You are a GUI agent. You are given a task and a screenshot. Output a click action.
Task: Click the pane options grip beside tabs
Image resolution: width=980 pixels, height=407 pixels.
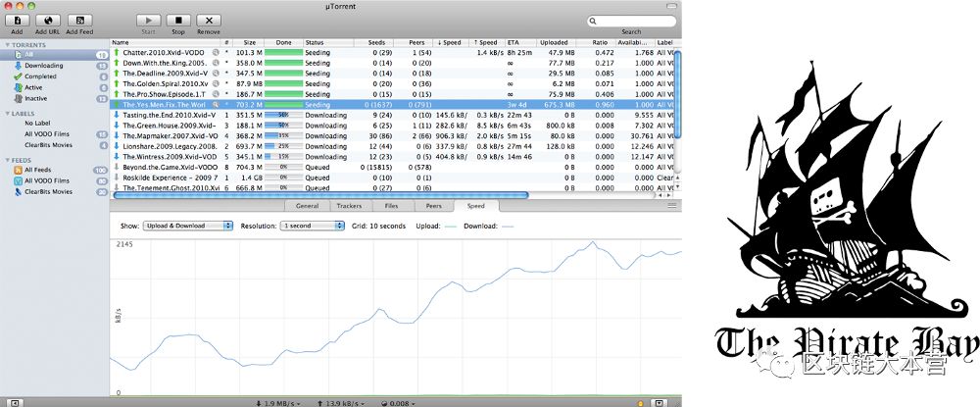(672, 206)
